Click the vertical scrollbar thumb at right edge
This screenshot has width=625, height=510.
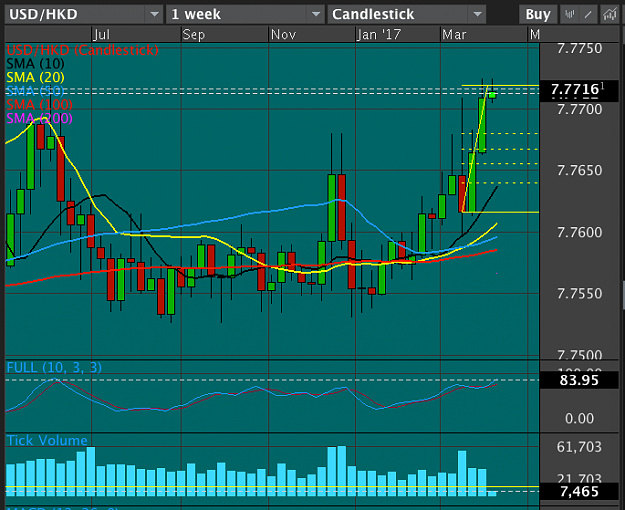pyautogui.click(x=623, y=295)
